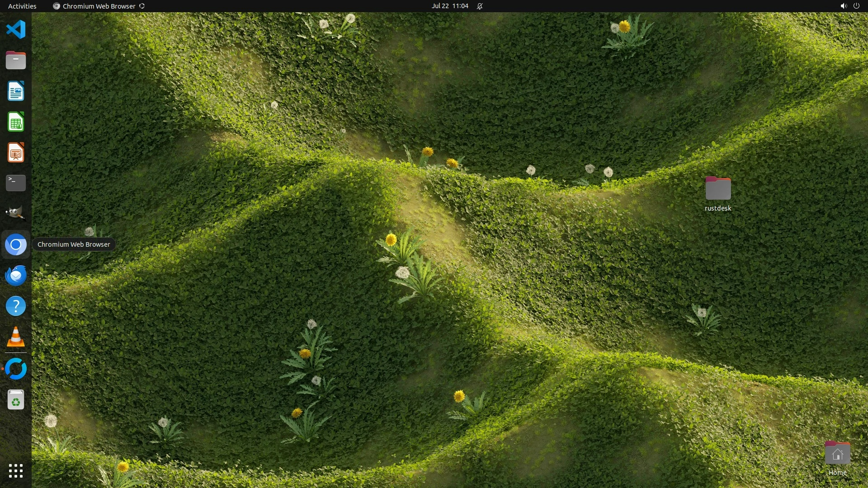The image size is (868, 488).
Task: Open Chromium Web Browser app menu
Action: (x=99, y=6)
